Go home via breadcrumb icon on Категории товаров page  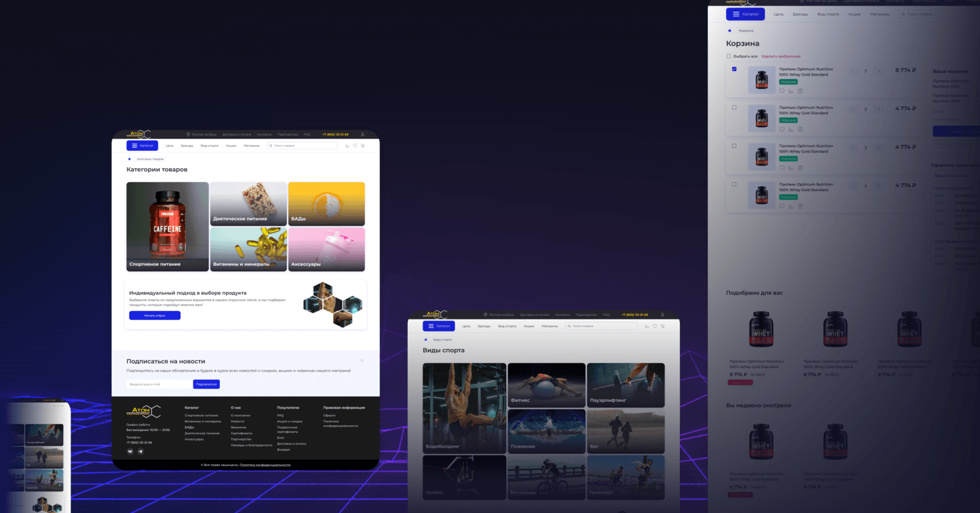coord(130,159)
